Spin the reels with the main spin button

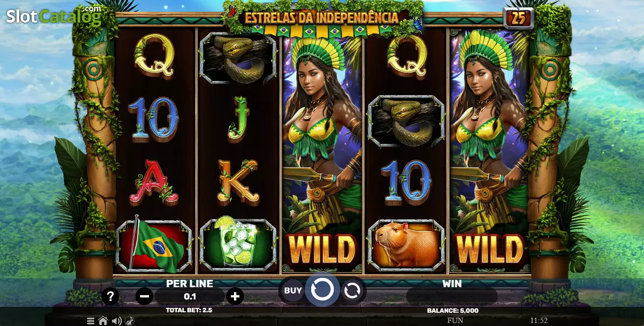(322, 290)
